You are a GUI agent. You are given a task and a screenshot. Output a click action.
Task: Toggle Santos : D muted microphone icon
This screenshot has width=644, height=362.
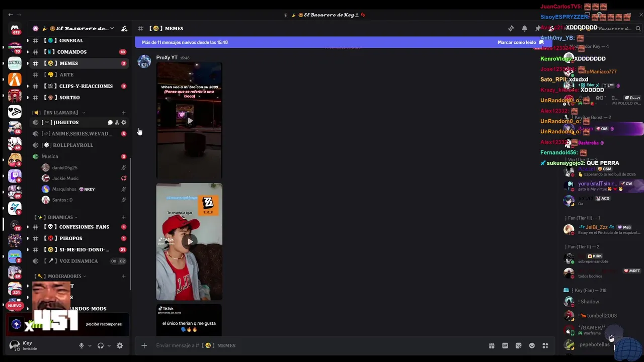pyautogui.click(x=124, y=200)
